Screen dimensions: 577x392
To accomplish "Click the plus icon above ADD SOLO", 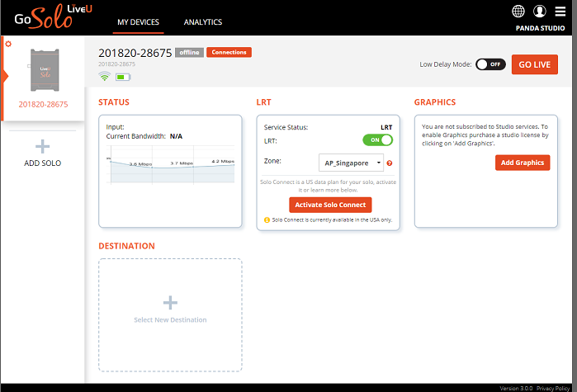I will pyautogui.click(x=42, y=146).
